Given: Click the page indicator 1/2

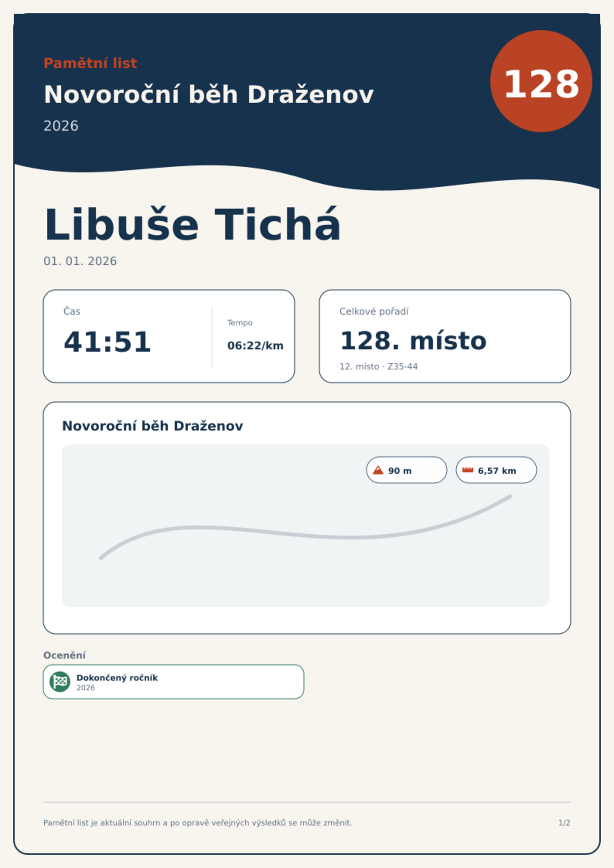Looking at the screenshot, I should 564,823.
